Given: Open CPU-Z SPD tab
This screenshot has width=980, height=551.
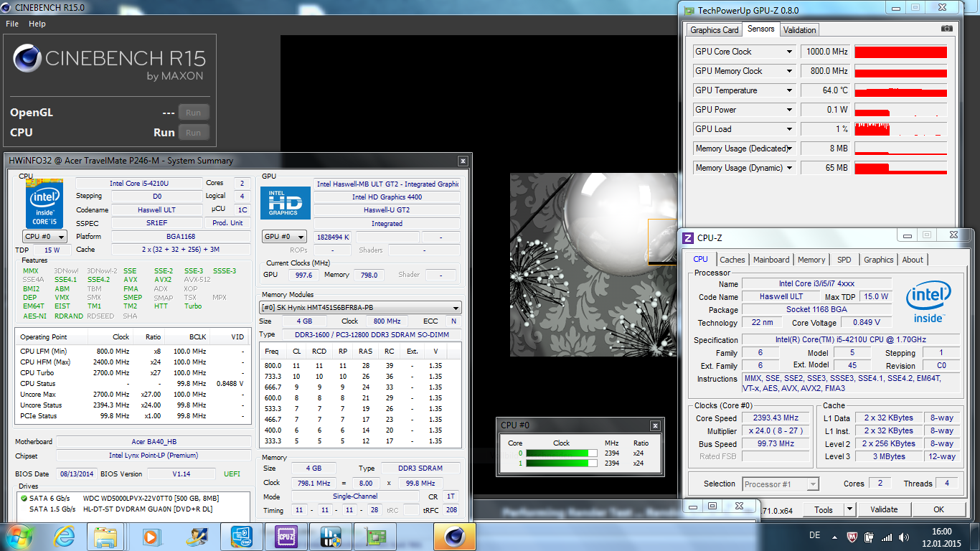Looking at the screenshot, I should [844, 260].
